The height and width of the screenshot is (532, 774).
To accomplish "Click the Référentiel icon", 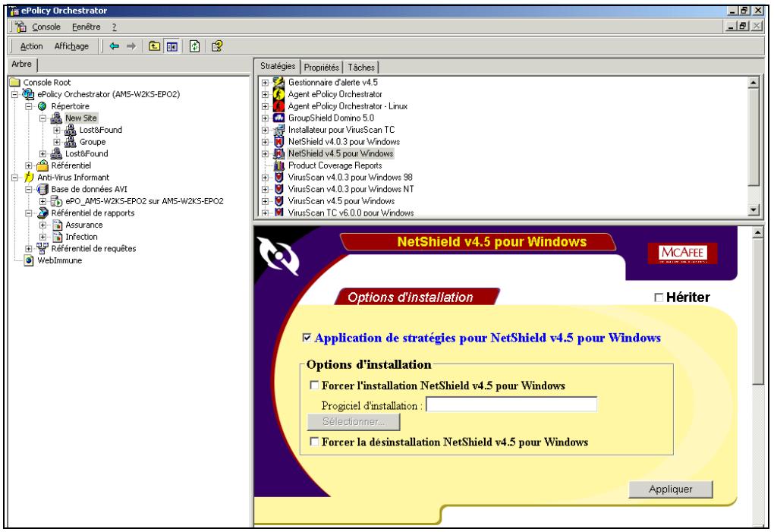I will coord(42,165).
